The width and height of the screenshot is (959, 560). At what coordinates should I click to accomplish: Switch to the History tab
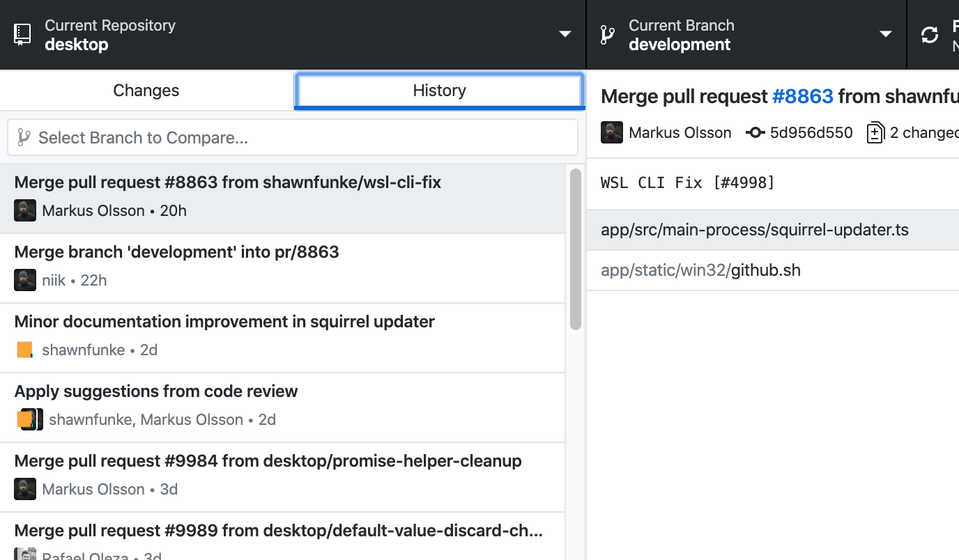pyautogui.click(x=438, y=90)
